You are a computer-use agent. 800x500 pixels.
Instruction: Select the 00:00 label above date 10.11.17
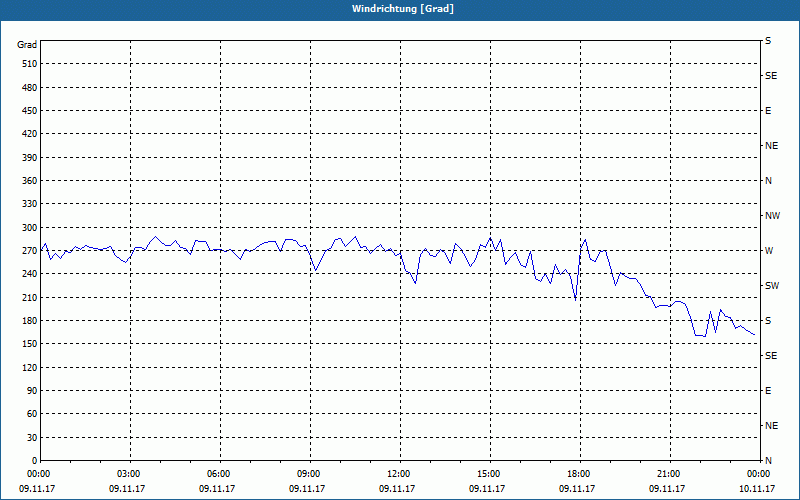click(760, 474)
